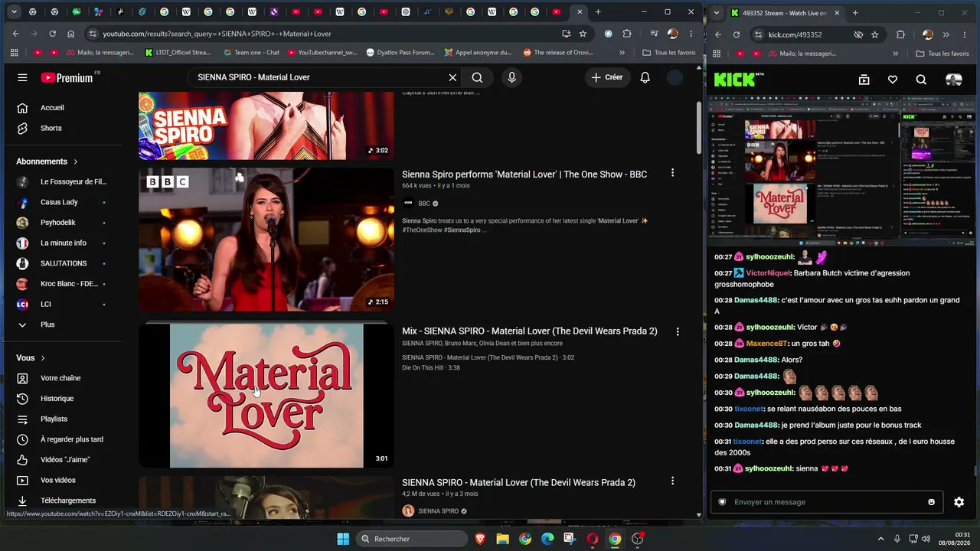The image size is (980, 551).
Task: Go to the browser home page in YouTube window
Action: pos(70,34)
